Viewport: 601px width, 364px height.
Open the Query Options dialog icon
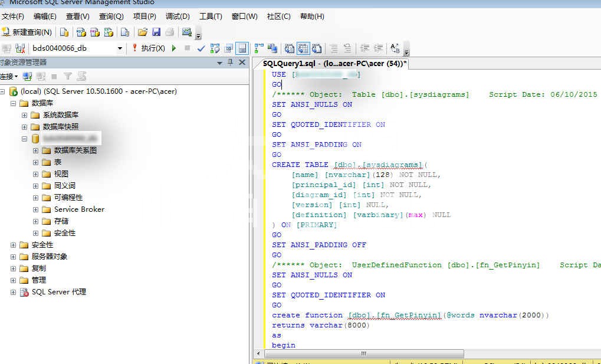[x=228, y=48]
